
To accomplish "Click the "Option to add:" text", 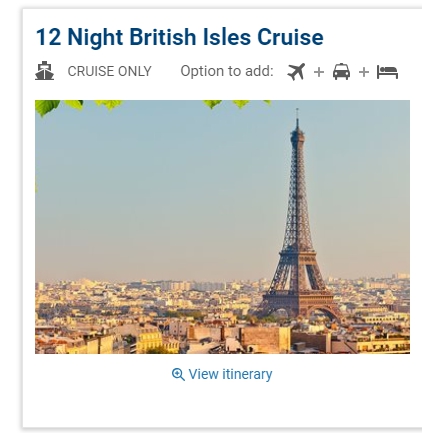I will 227,71.
